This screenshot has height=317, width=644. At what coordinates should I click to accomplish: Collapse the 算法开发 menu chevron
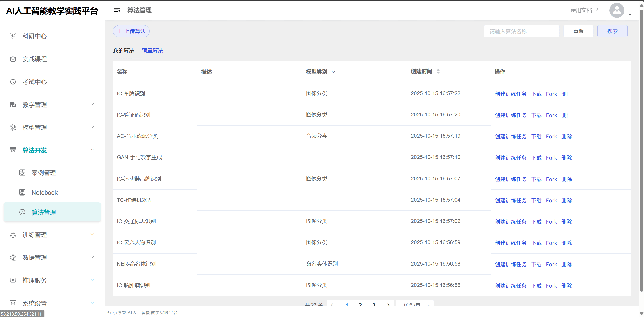click(x=92, y=150)
